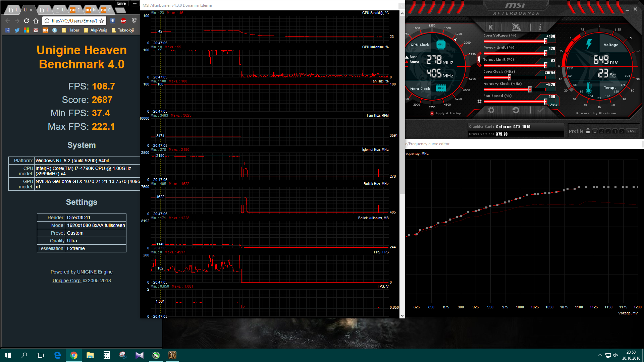Open the DH bookmark icon in bookmarks bar

[45, 30]
